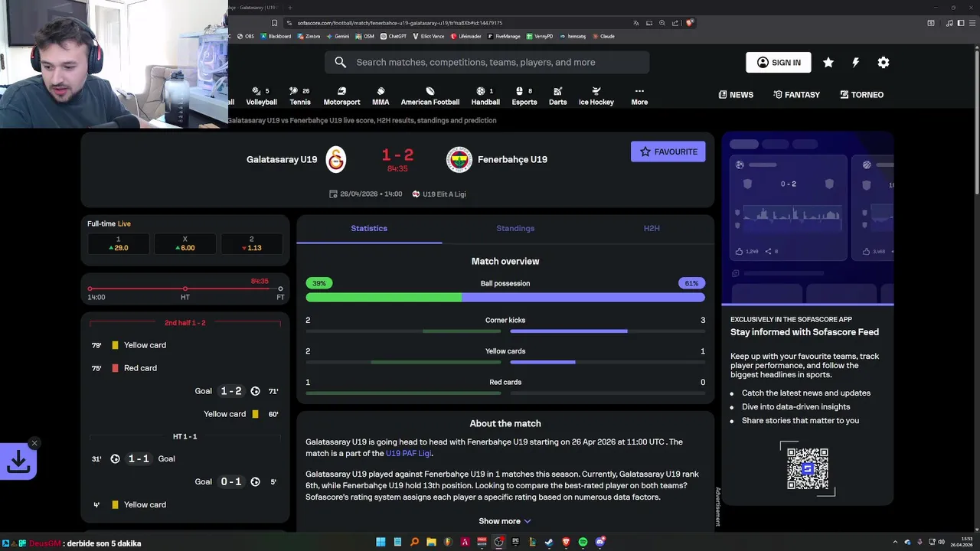Switch to the H2H tab
The width and height of the screenshot is (980, 551).
point(652,228)
